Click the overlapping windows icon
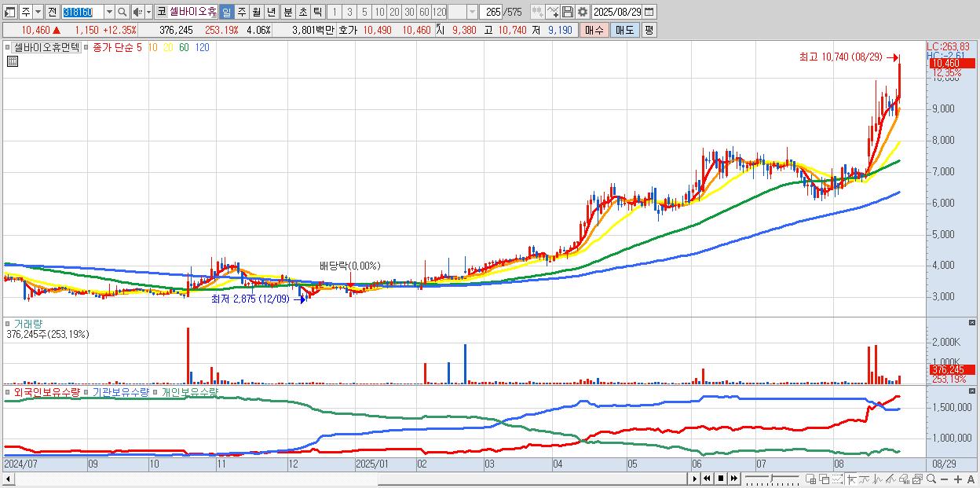Image resolution: width=980 pixels, height=488 pixels. point(825,479)
